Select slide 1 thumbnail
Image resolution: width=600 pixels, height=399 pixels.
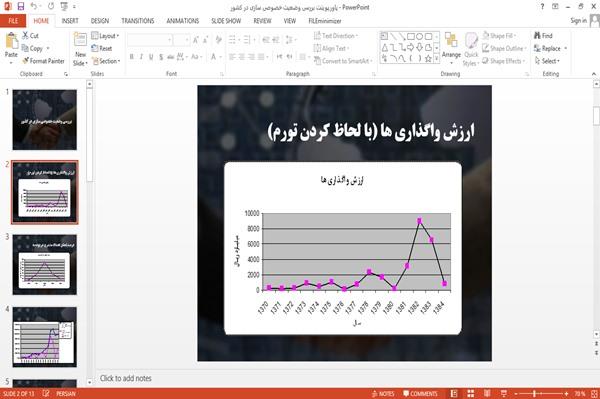[x=45, y=120]
